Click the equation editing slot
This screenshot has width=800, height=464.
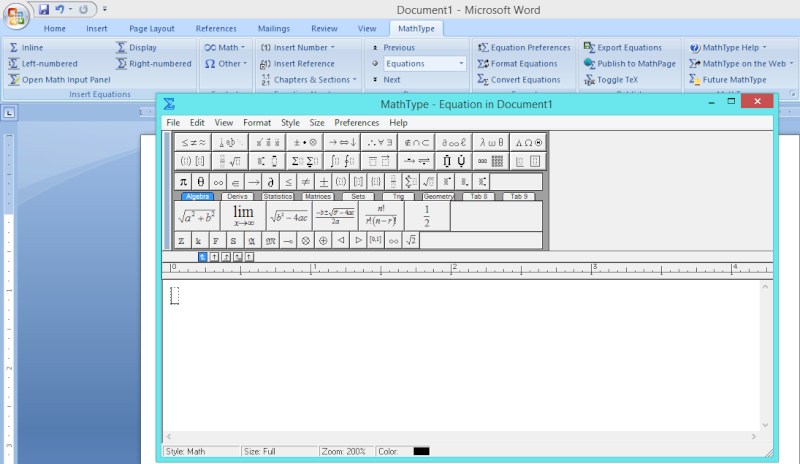coord(174,296)
